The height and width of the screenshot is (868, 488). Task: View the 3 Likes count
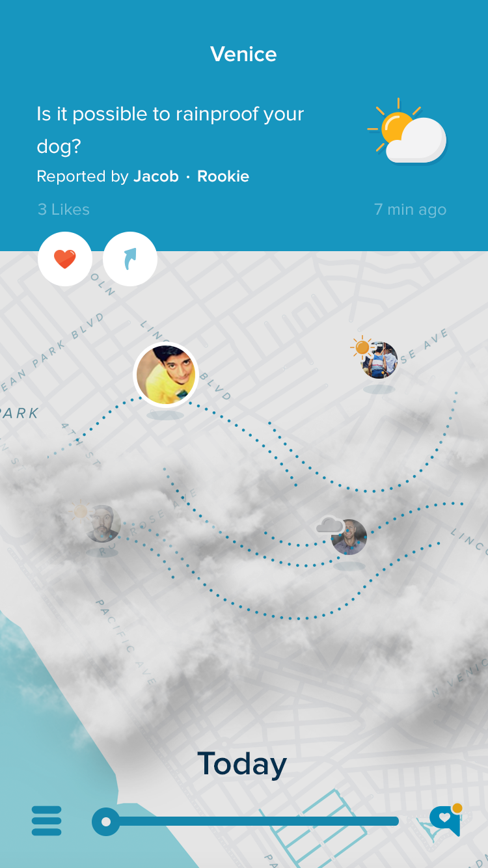[x=64, y=210]
